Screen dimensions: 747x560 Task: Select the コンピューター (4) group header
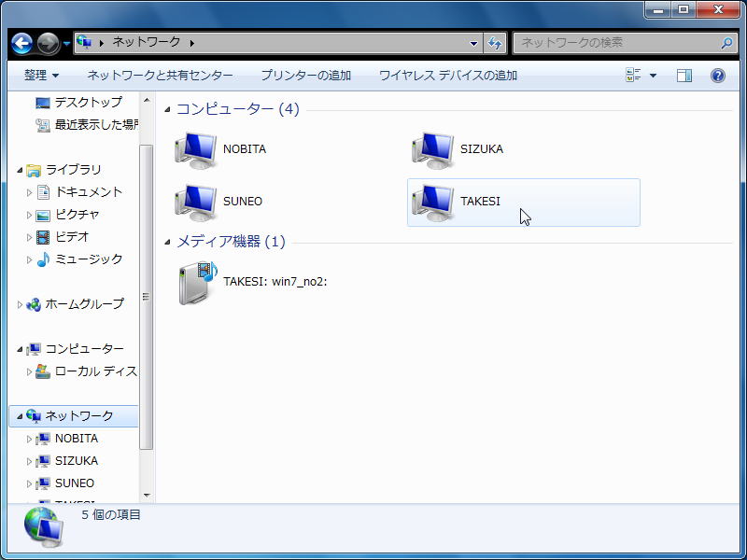click(x=238, y=109)
